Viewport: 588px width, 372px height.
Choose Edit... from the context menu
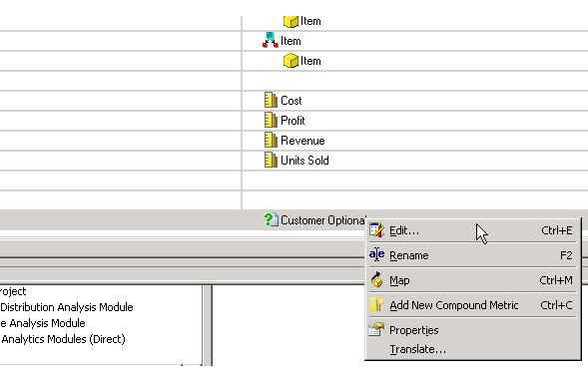[472, 230]
